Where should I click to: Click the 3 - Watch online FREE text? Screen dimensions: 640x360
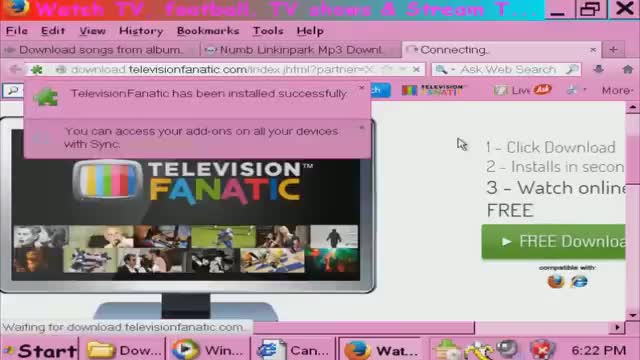click(x=555, y=199)
